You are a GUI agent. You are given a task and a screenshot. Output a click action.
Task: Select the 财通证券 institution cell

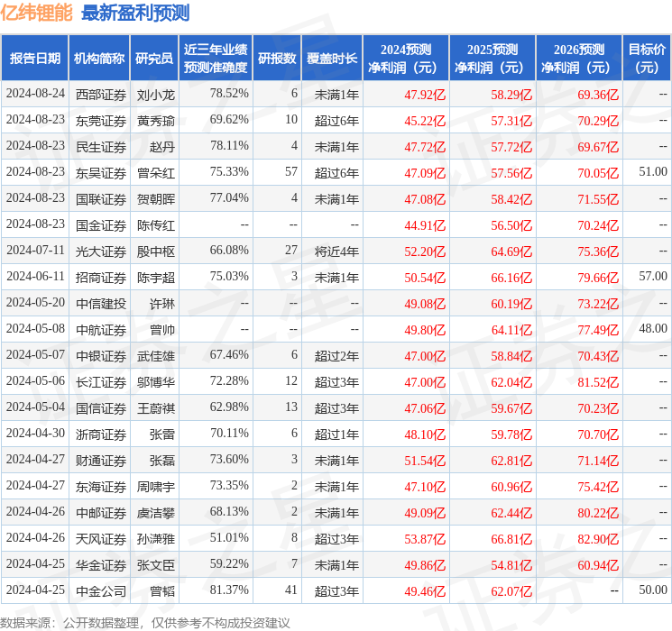tap(101, 461)
